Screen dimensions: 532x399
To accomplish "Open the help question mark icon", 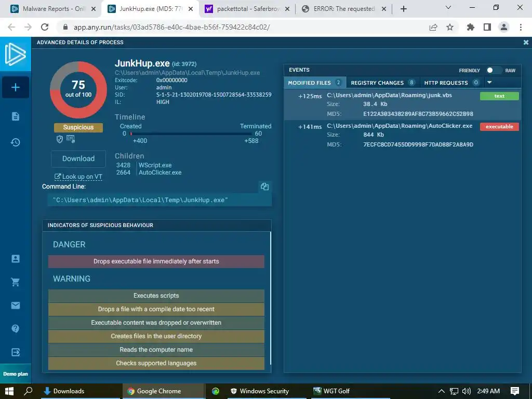I will click(16, 328).
